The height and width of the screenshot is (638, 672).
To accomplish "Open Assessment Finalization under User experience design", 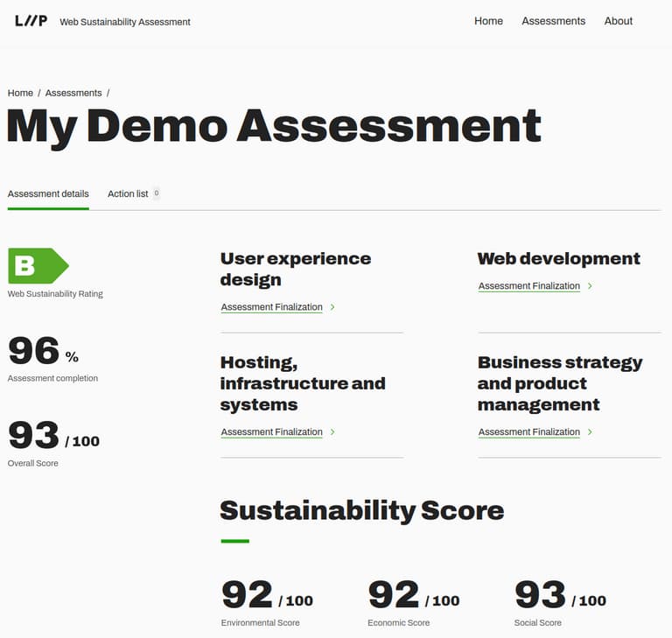I will (x=271, y=307).
